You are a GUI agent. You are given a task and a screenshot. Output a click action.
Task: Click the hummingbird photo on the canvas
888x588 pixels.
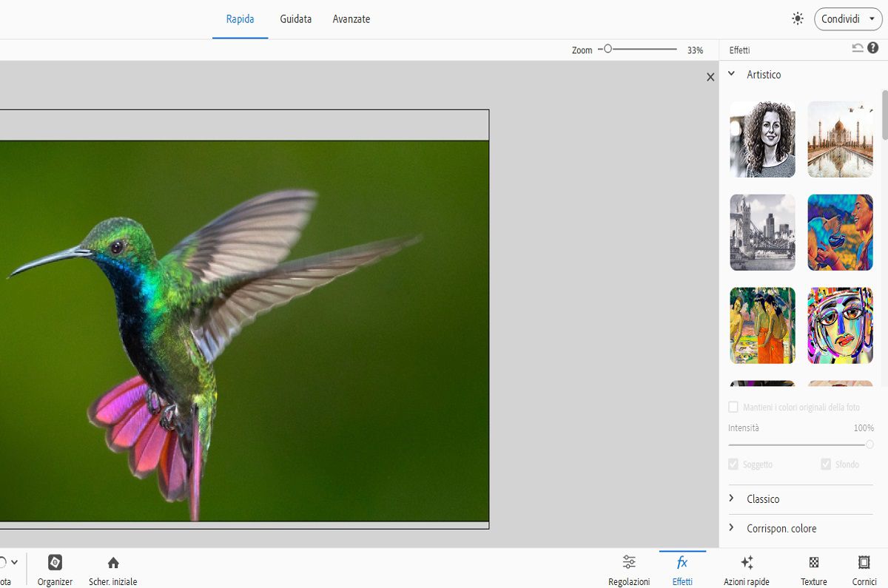[x=244, y=331]
